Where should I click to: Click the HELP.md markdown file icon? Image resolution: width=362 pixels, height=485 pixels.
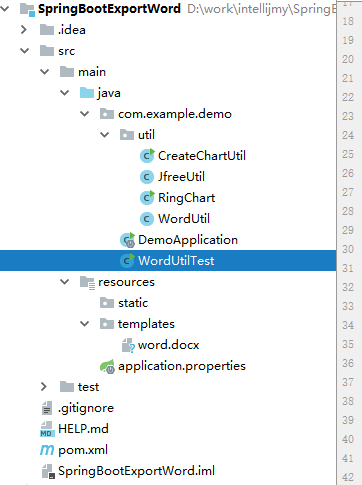point(47,429)
